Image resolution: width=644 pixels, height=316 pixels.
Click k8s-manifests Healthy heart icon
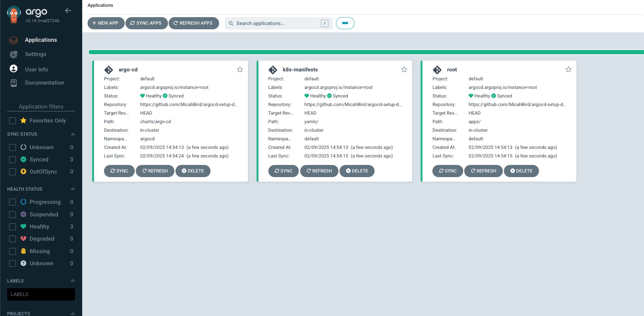click(x=307, y=96)
